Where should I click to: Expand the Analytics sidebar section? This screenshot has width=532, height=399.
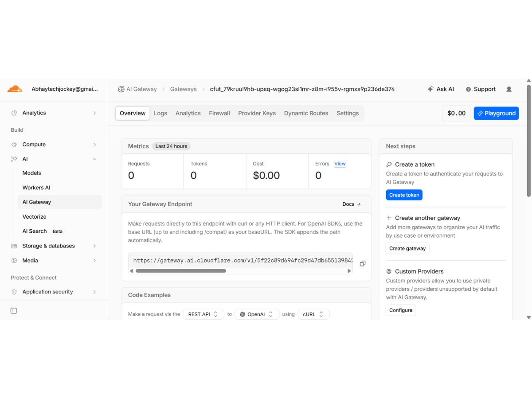click(94, 113)
